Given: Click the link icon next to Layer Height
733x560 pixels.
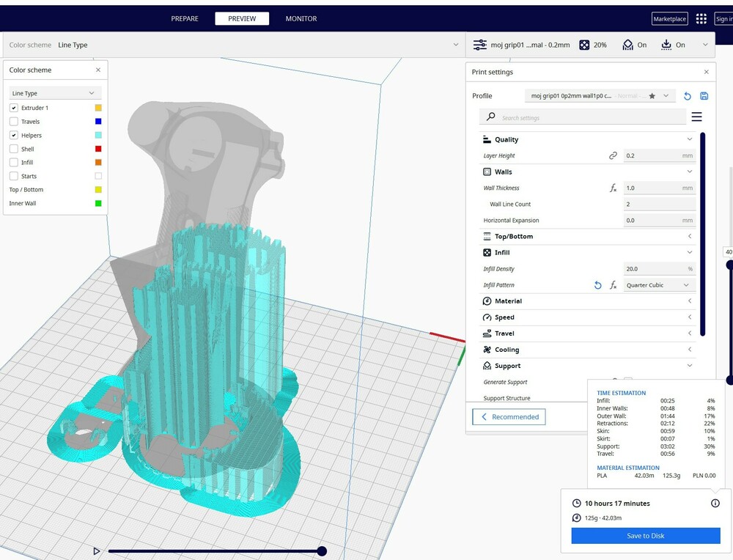Looking at the screenshot, I should [613, 155].
